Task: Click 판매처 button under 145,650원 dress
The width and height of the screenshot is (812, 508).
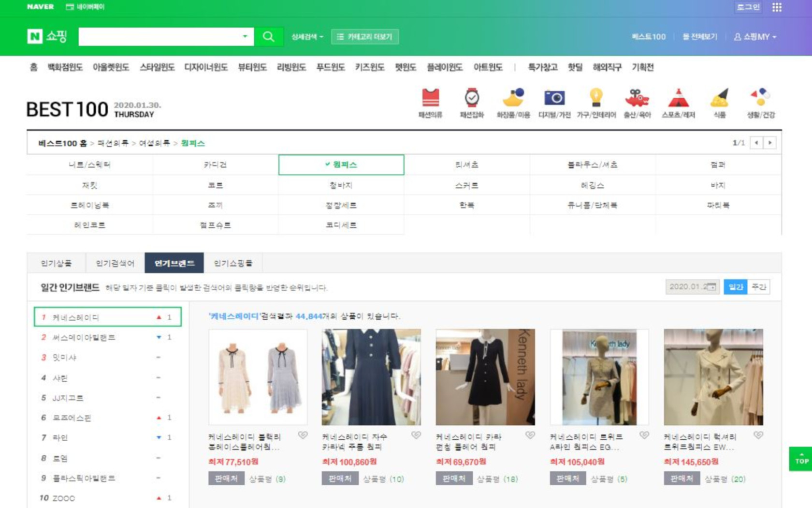Action: pos(681,478)
